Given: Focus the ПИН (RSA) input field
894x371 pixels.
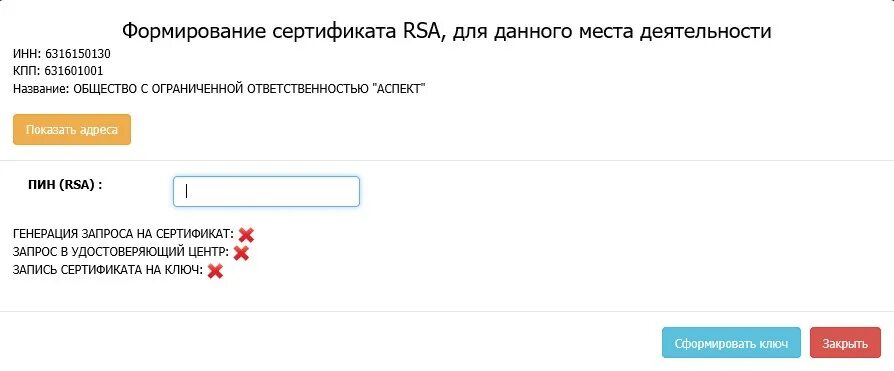Looking at the screenshot, I should (266, 191).
